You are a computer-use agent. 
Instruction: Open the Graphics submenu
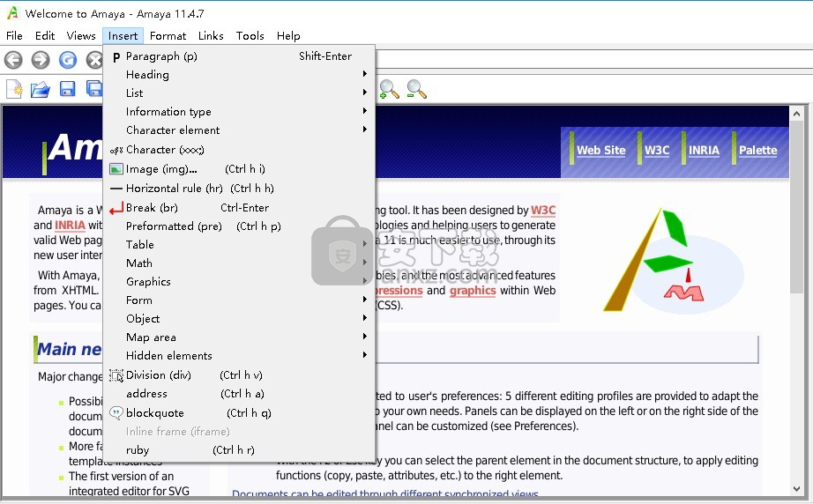239,282
